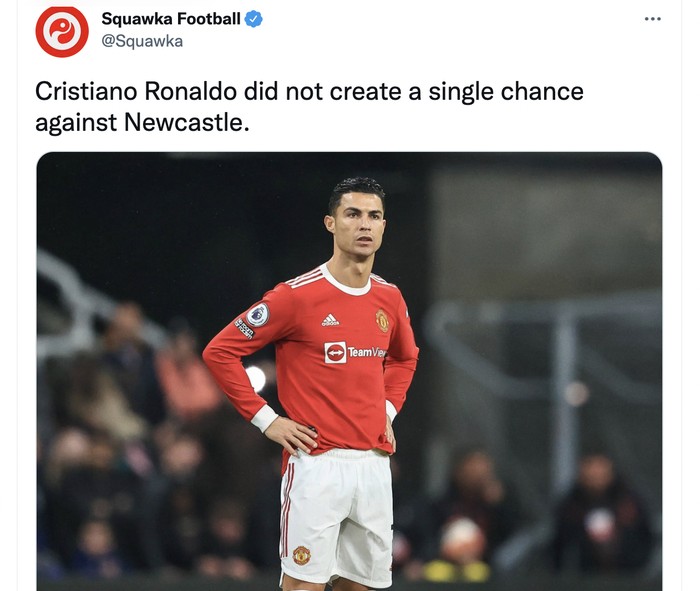Click the tweet text about Cristiano Ronaldo
Screen dimensions: 700x591
309,107
